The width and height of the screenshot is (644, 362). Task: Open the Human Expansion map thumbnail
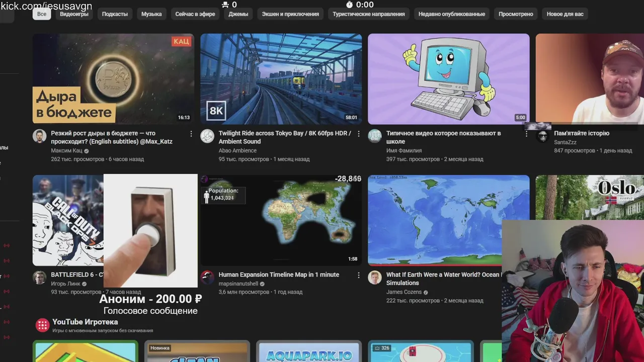281,220
